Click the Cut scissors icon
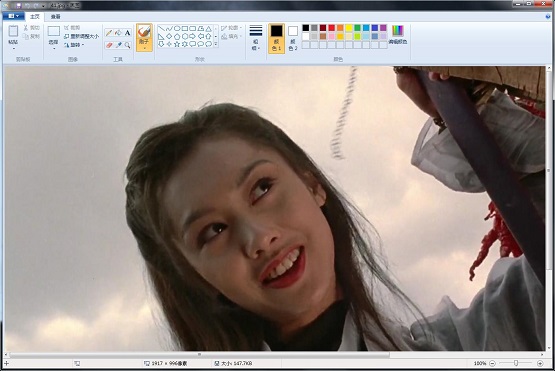Screen dimensions: 555x371 26,28
